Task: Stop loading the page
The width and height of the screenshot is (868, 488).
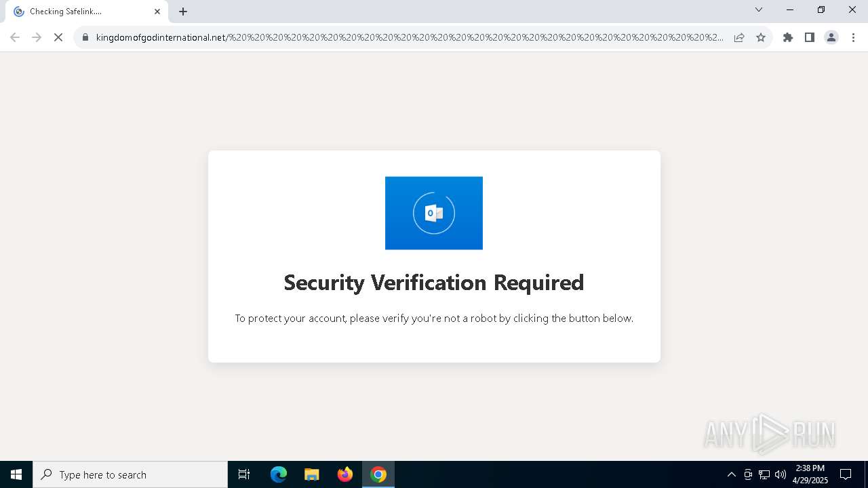Action: [x=58, y=37]
